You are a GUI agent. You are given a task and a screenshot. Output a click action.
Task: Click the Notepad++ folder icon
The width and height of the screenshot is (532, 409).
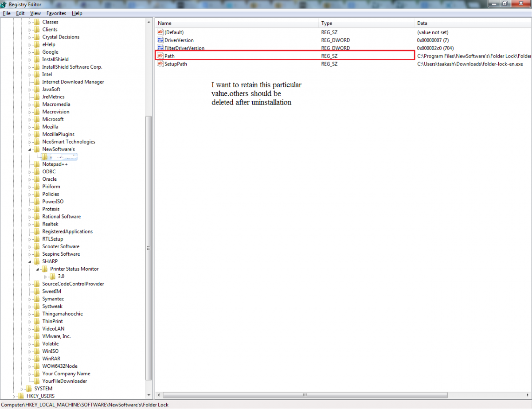tap(37, 164)
